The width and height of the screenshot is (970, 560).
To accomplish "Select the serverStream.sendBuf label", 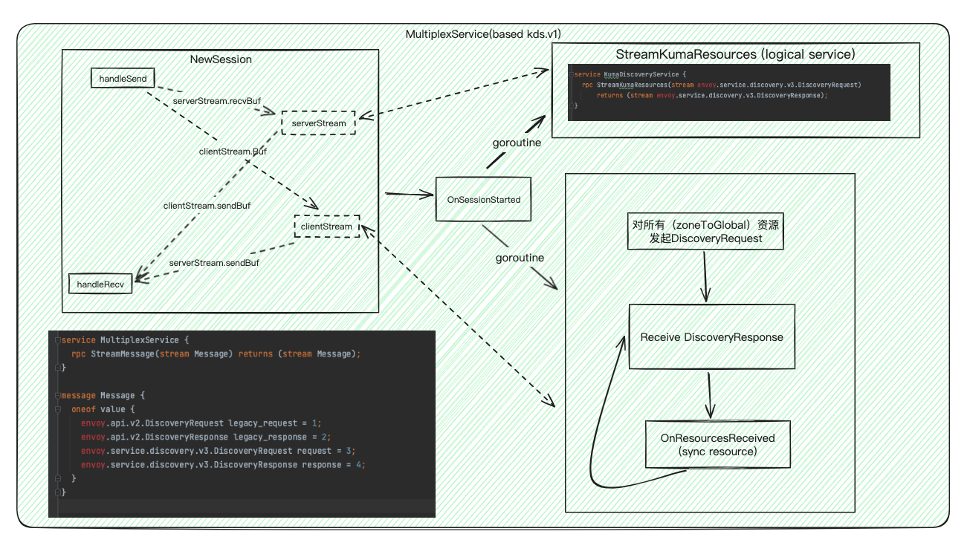I will [x=215, y=262].
